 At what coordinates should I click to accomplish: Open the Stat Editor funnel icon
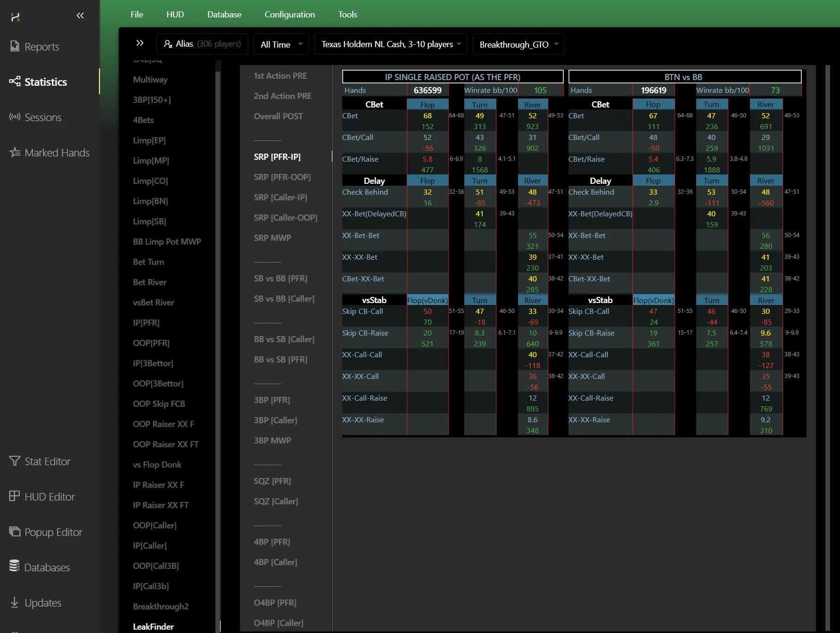point(15,461)
